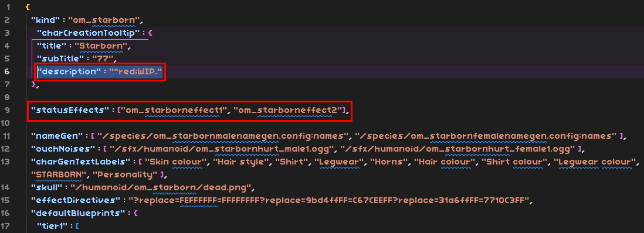Click the "Personality" label string

[x=126, y=174]
